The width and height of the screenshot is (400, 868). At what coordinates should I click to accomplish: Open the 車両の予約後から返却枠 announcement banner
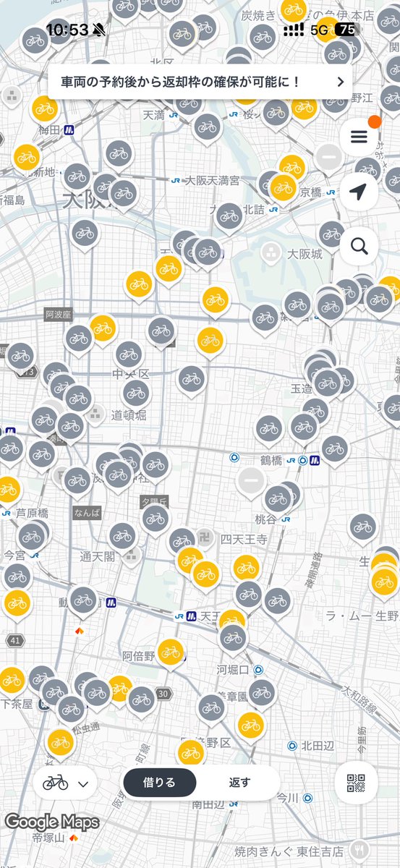tap(200, 82)
